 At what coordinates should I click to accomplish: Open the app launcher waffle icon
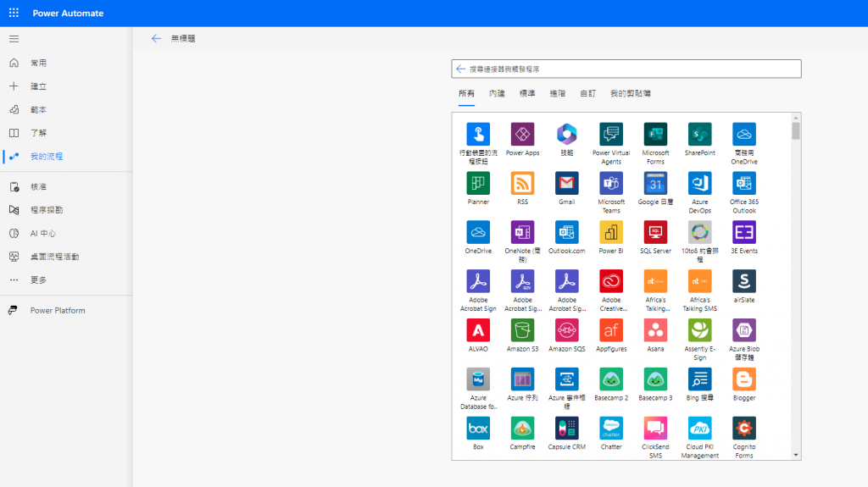pos(14,13)
